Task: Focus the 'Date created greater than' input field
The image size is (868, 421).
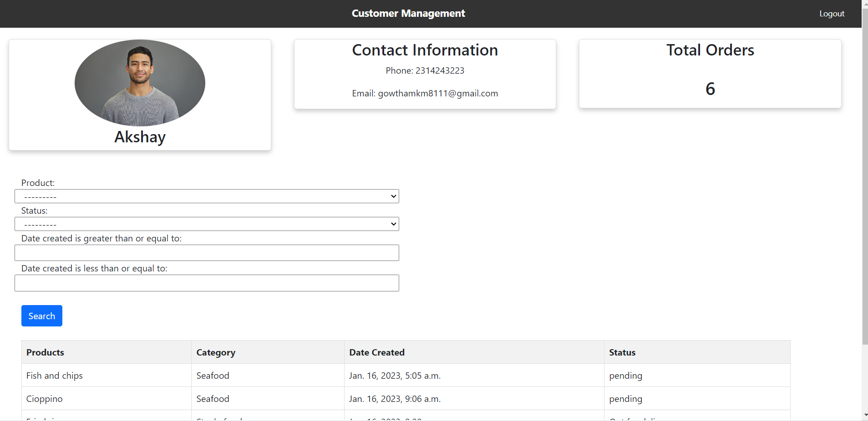Action: pos(207,253)
